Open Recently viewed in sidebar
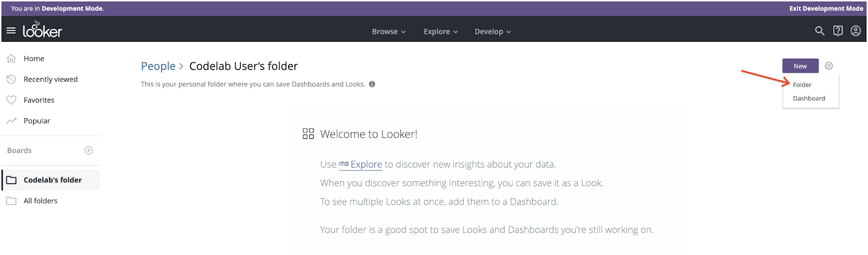The height and width of the screenshot is (255, 868). pos(50,79)
